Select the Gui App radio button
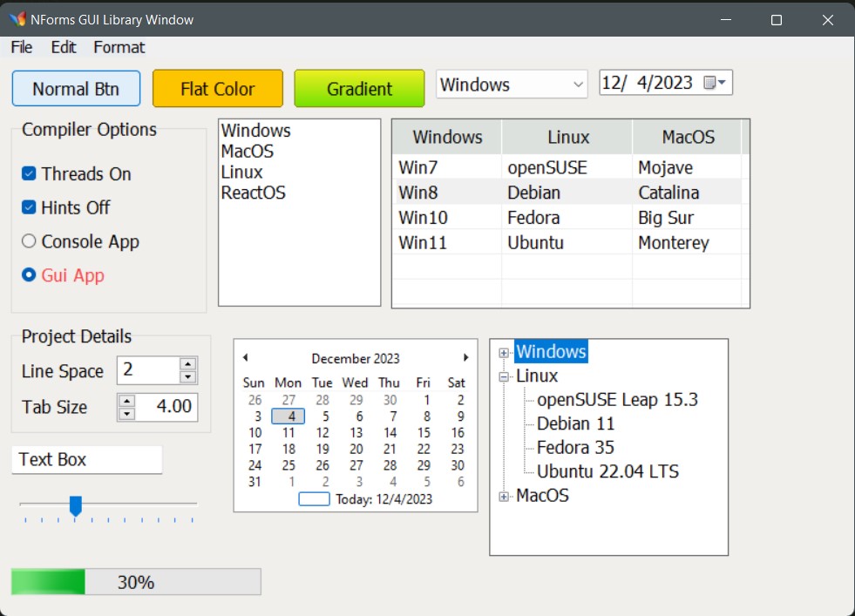Screen dimensions: 855x616 point(29,274)
